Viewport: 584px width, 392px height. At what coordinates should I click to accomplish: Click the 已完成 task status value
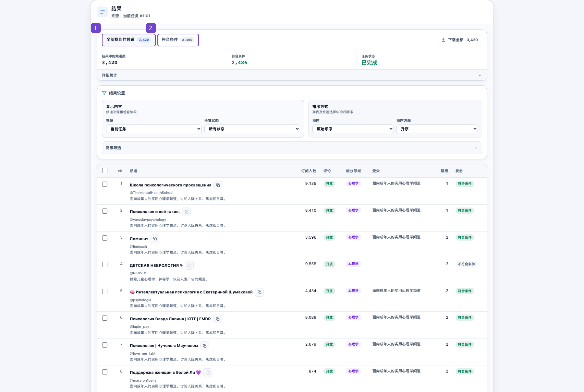pos(369,63)
